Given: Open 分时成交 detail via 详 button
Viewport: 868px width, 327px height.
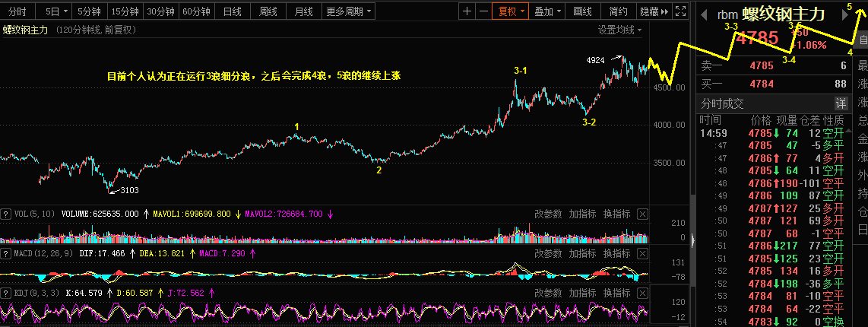Looking at the screenshot, I should point(841,103).
